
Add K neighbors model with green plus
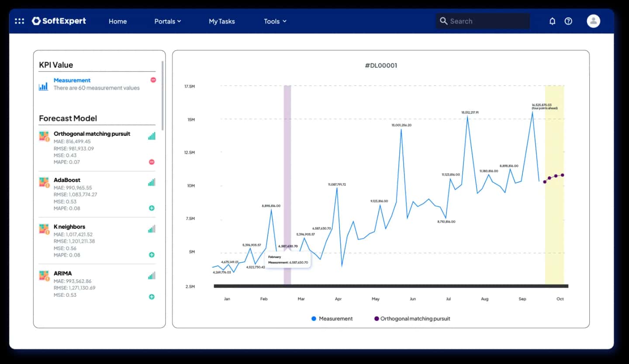click(152, 254)
